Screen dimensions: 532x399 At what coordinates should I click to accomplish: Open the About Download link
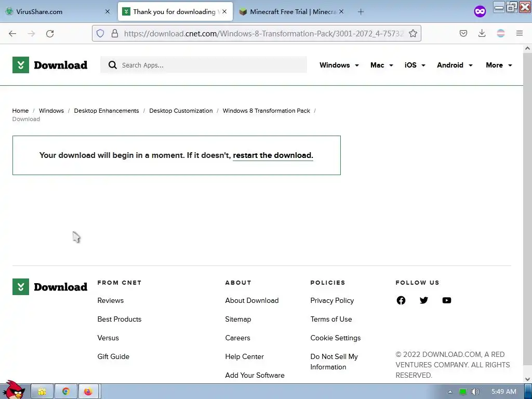[x=252, y=300]
